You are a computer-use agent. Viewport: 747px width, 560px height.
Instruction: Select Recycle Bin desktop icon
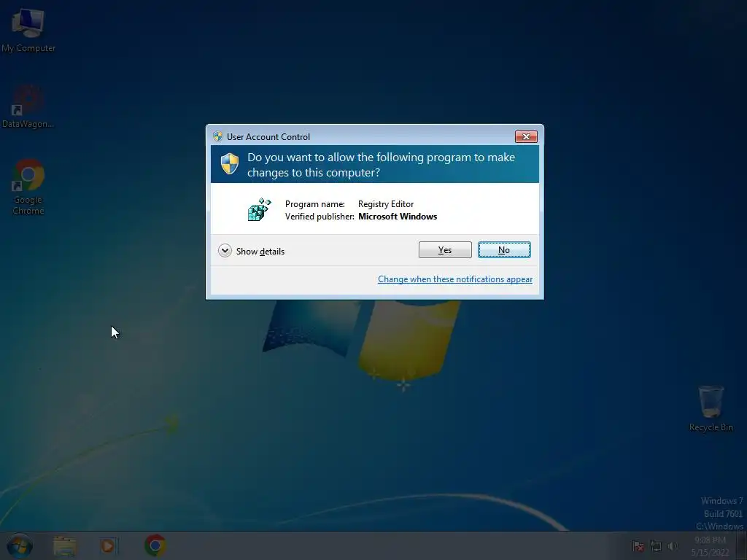[x=711, y=408]
